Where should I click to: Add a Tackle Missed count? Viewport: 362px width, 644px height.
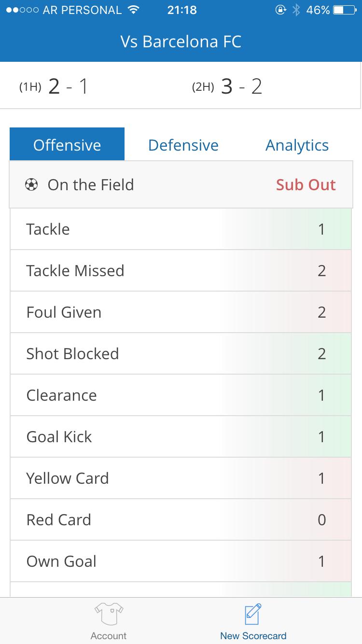point(181,271)
